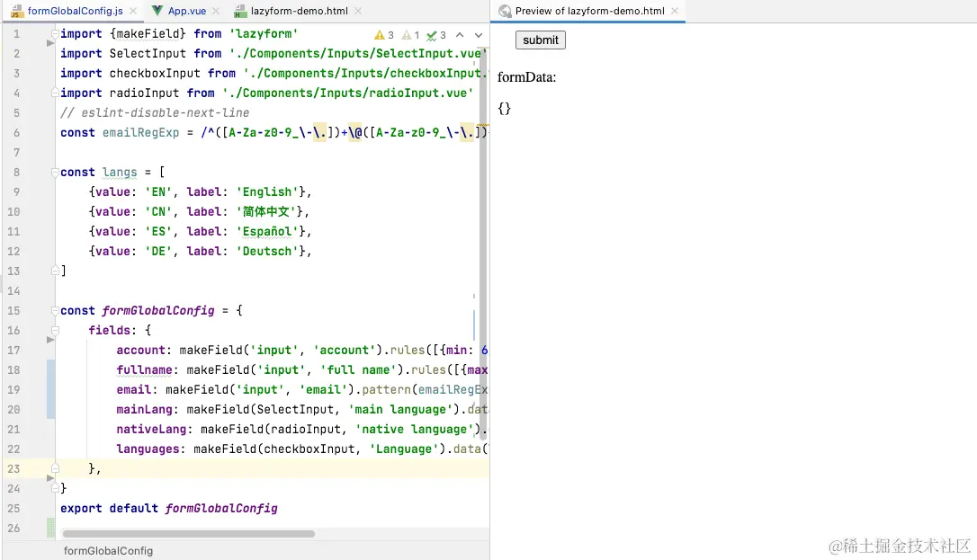Click the formGlobalConfig breadcrumb at the bottom
The width and height of the screenshot is (977, 560).
tap(108, 551)
